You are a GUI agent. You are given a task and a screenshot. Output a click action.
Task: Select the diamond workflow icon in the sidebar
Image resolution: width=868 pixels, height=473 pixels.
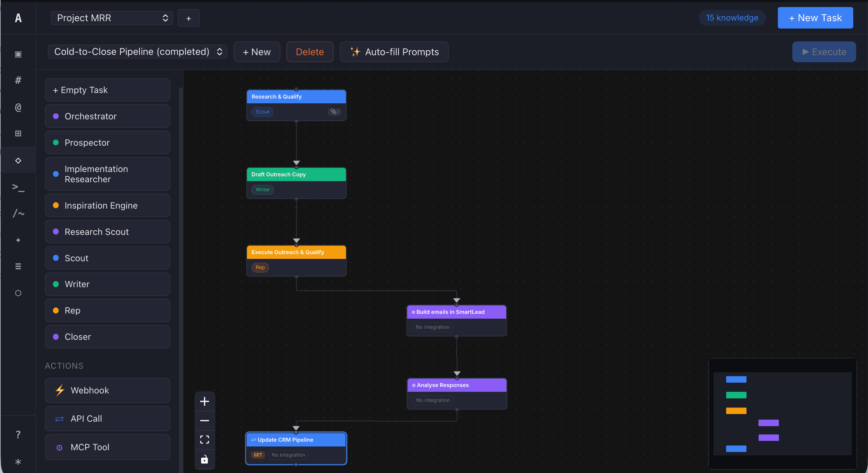click(18, 160)
